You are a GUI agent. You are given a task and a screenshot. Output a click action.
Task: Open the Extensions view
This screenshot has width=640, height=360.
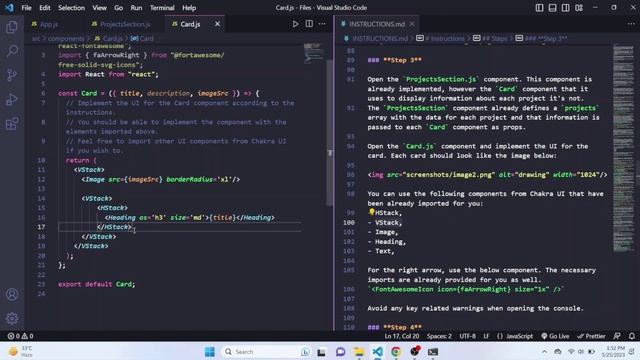12,123
